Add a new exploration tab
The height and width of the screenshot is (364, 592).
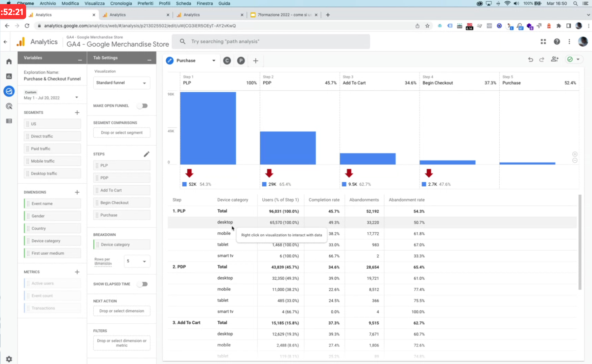click(256, 61)
